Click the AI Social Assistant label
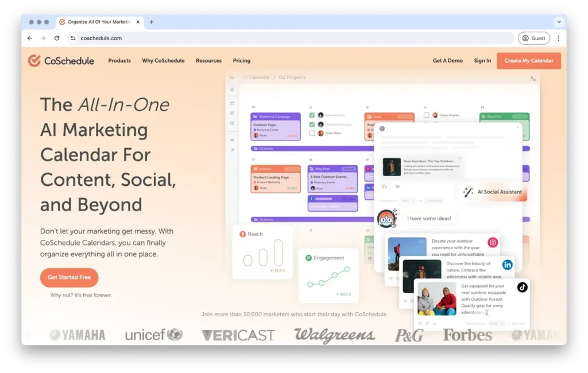Screen dimensions: 588x373 (500, 192)
